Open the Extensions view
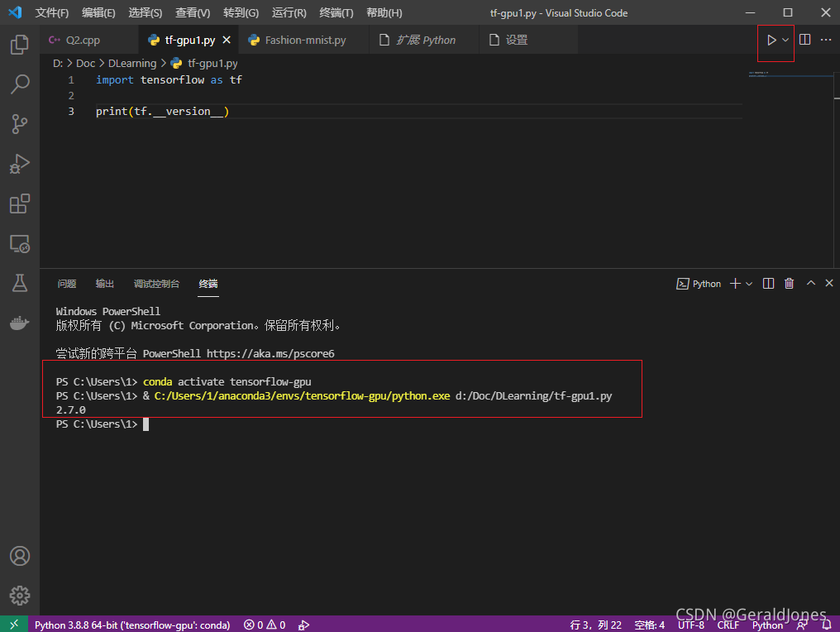This screenshot has width=840, height=632. tap(20, 203)
